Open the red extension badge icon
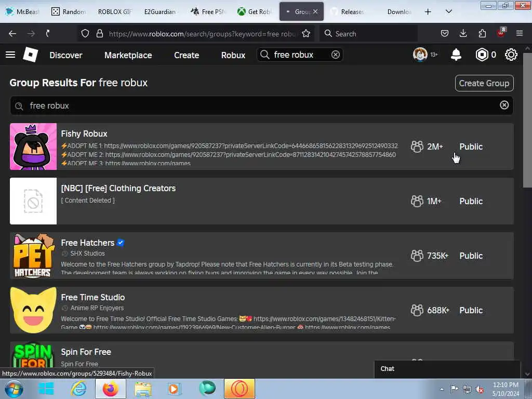 (x=501, y=33)
